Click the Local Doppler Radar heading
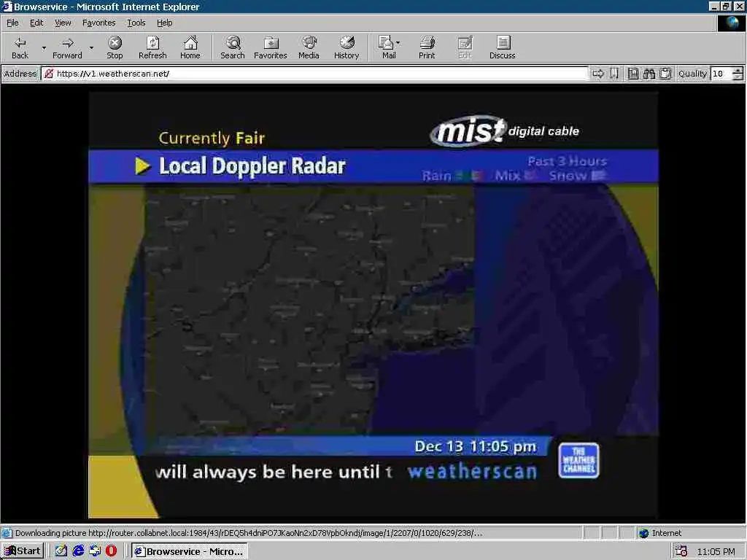 (x=252, y=166)
